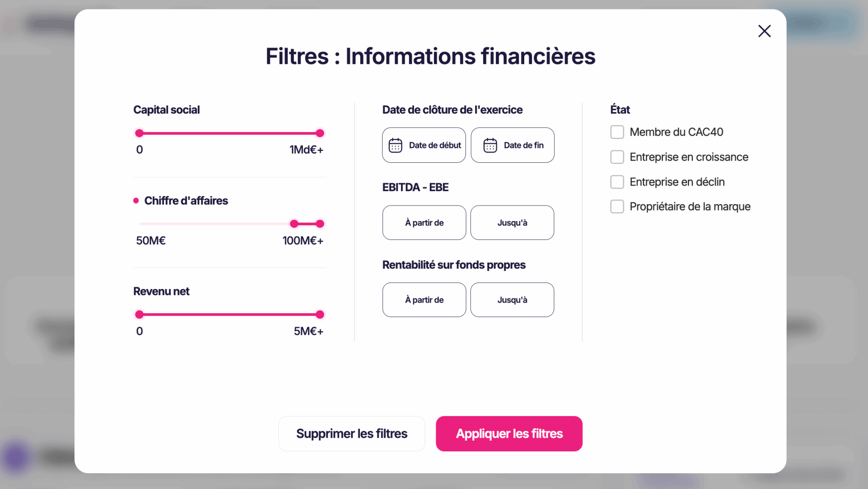Click Appliquer les filtres
Screen dimensions: 868x489
[x=509, y=433]
